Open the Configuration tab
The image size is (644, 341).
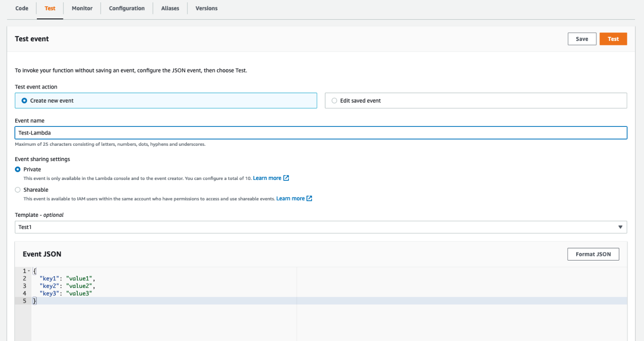[127, 8]
